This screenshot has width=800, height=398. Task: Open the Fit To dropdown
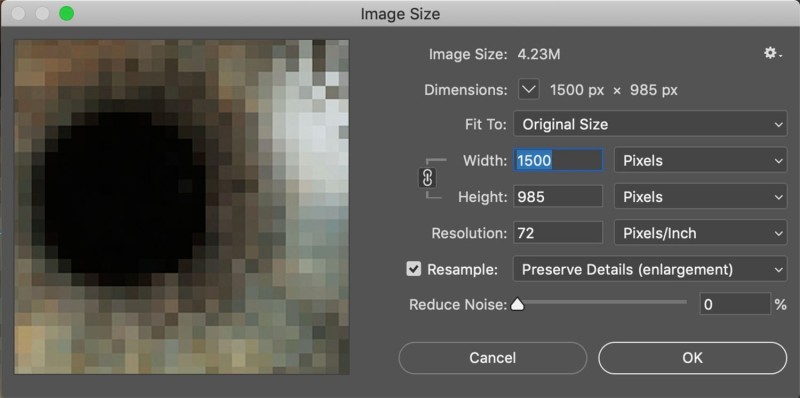(x=650, y=124)
